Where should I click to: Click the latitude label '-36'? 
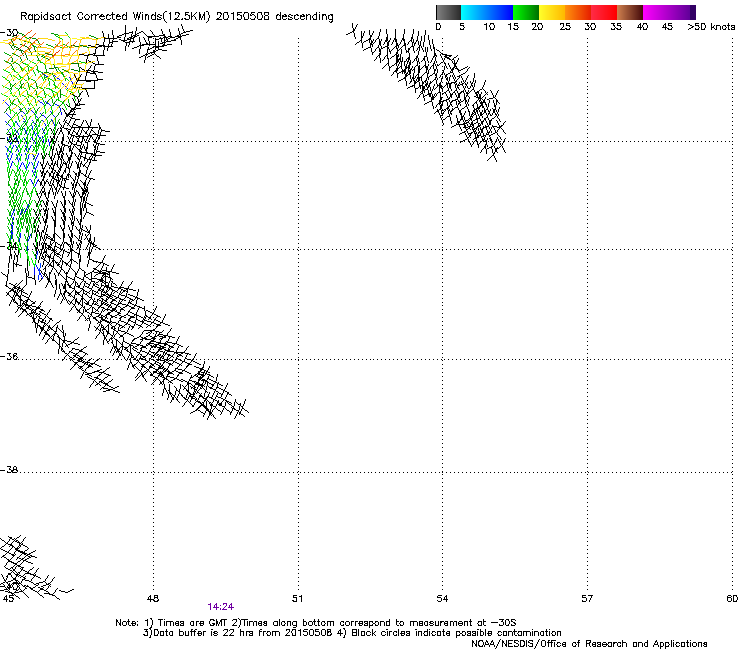coord(9,356)
